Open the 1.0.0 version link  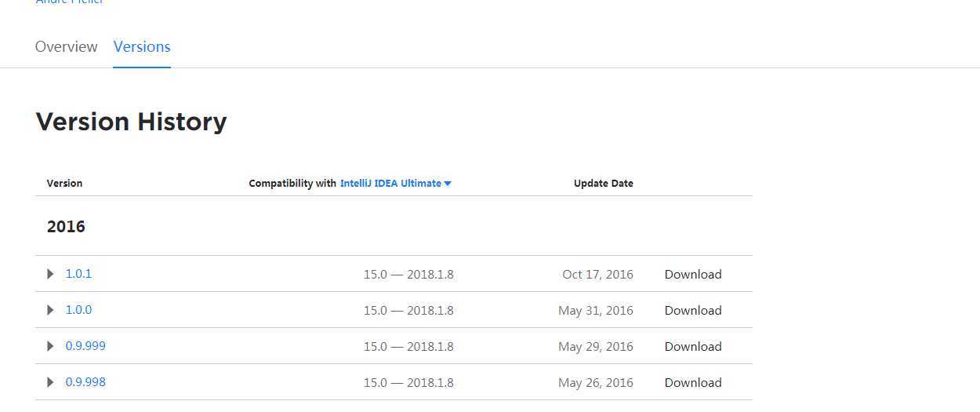(x=78, y=310)
